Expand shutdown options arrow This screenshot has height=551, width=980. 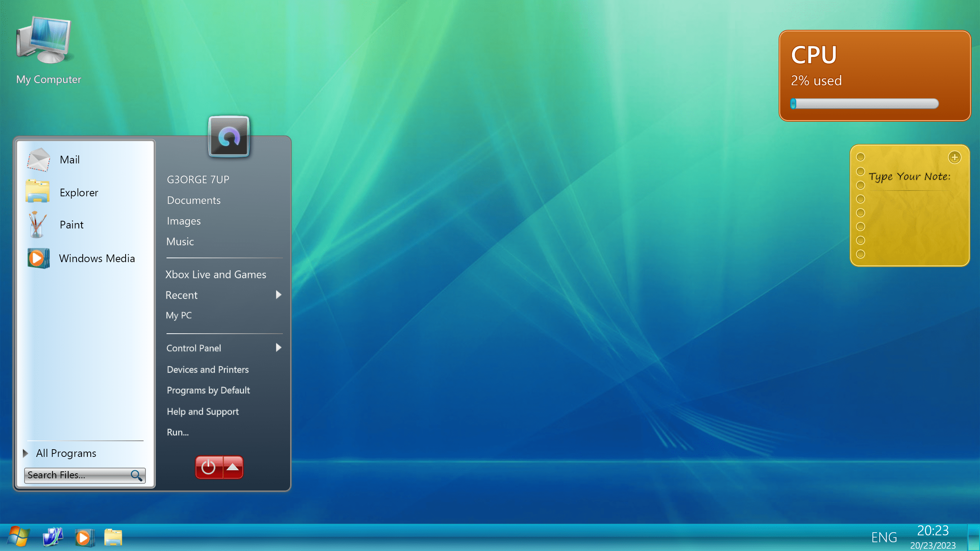coord(233,467)
